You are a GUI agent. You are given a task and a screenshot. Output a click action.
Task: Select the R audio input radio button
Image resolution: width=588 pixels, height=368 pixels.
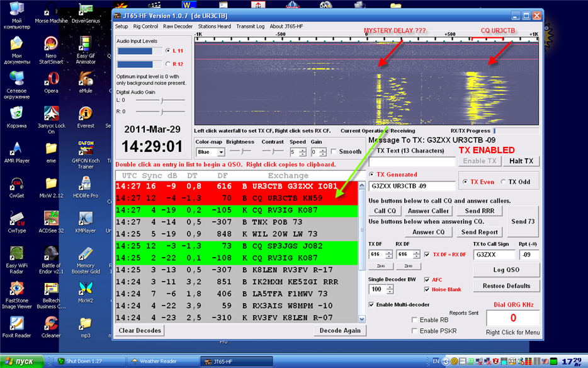pos(167,64)
